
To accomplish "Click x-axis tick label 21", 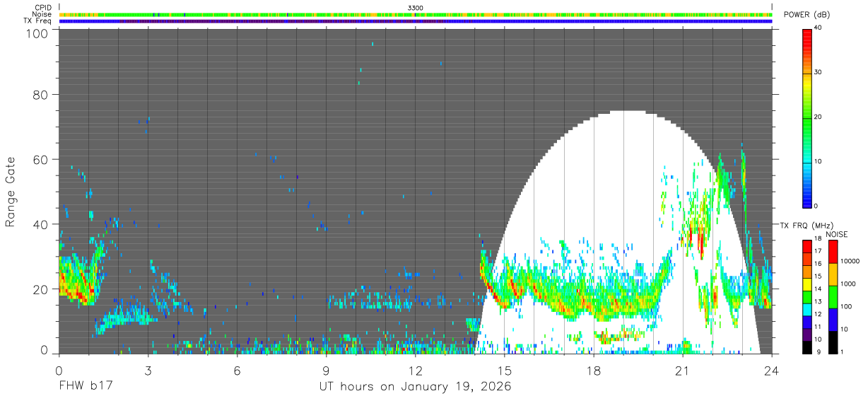I will tap(683, 370).
